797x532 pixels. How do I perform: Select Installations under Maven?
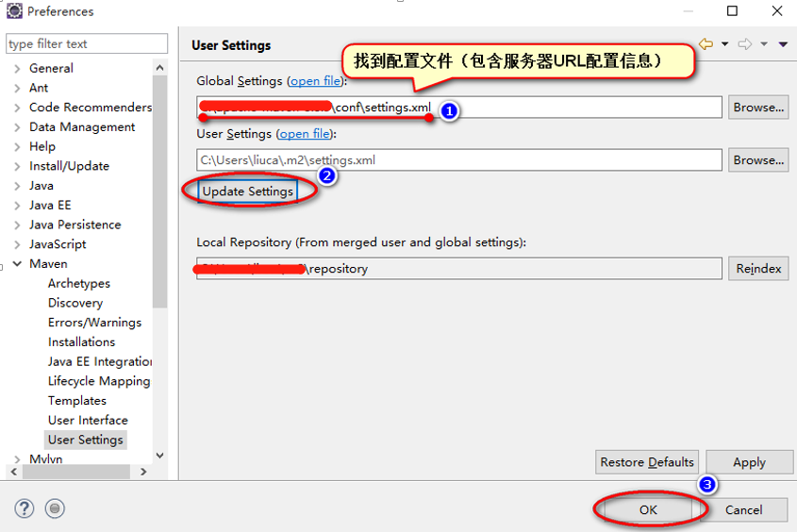(81, 341)
